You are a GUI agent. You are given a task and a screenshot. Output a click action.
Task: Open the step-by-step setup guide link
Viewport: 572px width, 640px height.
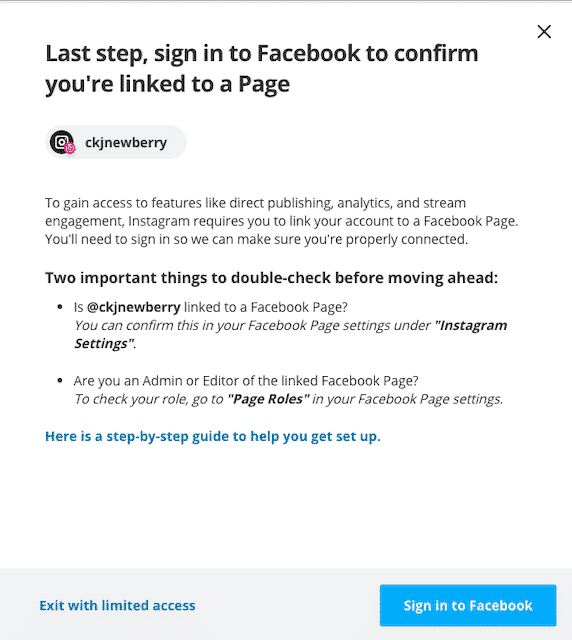(x=213, y=436)
